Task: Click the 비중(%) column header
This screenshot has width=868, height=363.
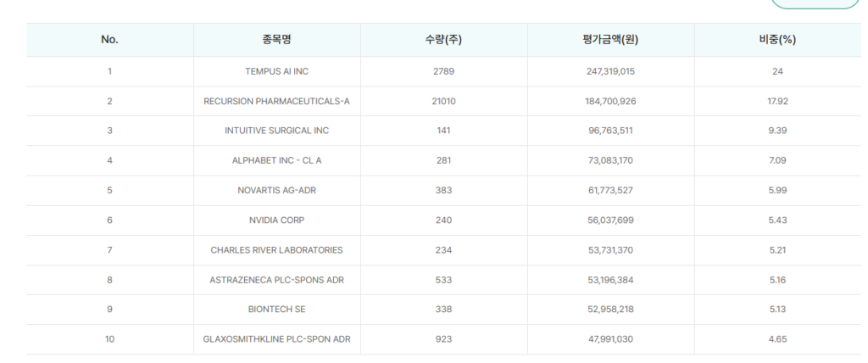Action: [x=778, y=40]
